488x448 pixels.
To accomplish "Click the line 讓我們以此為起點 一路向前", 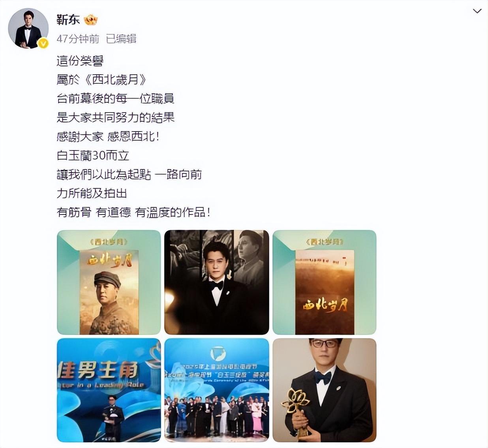I will pos(129,174).
